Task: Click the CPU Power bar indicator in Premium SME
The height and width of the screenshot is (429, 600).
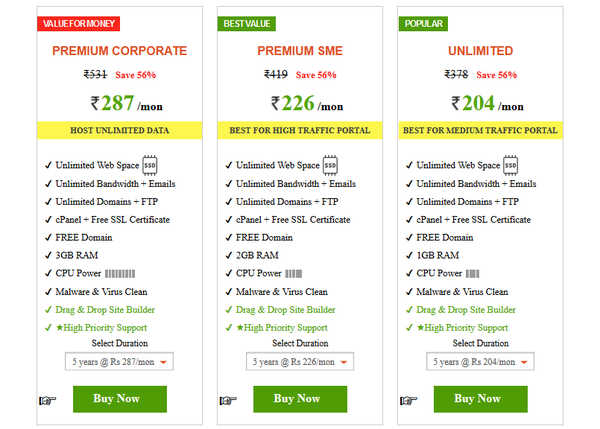Action: click(x=293, y=274)
